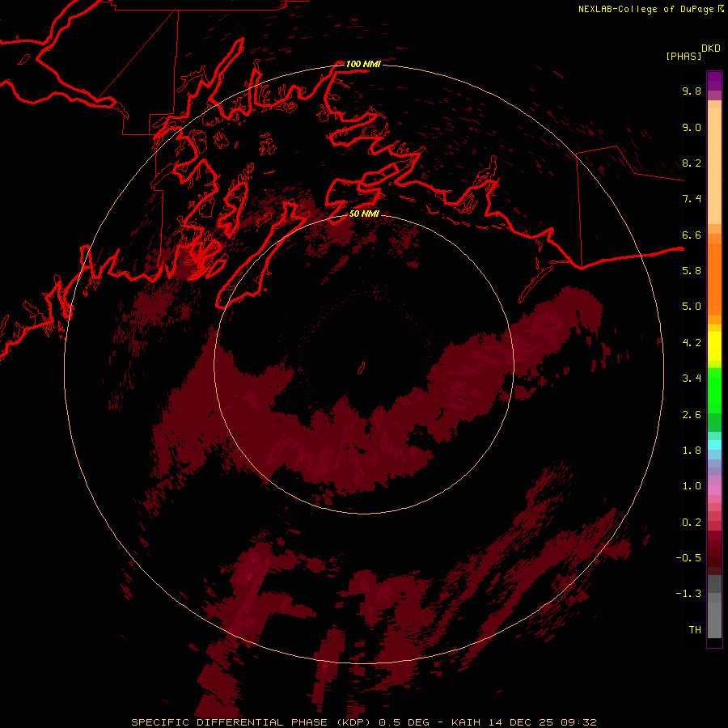Pick the pink segment of the color bar
This screenshot has width=728, height=728.
click(714, 490)
